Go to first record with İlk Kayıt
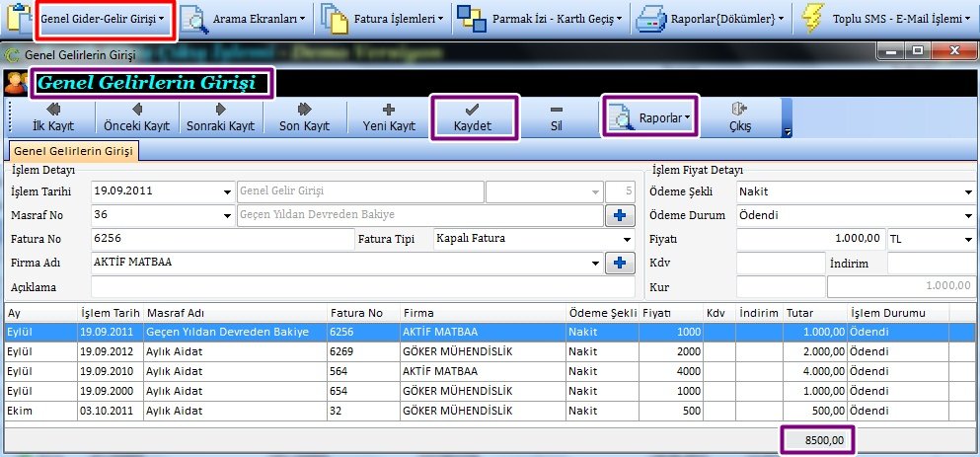 tap(52, 117)
